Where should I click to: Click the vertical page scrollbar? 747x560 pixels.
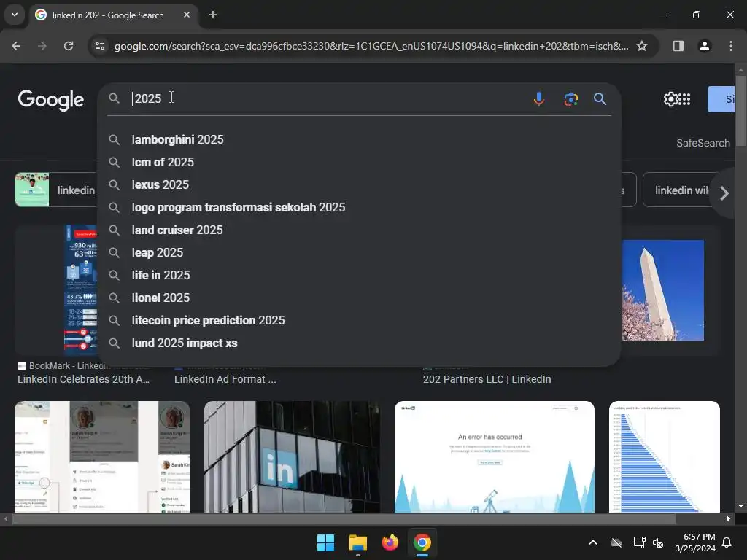(740, 111)
